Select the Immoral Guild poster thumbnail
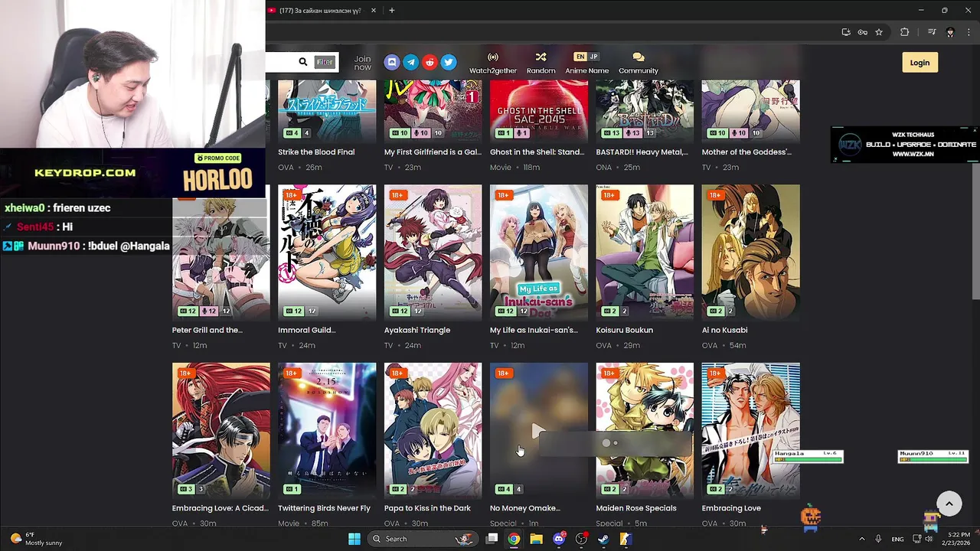The width and height of the screenshot is (980, 551). pyautogui.click(x=327, y=252)
